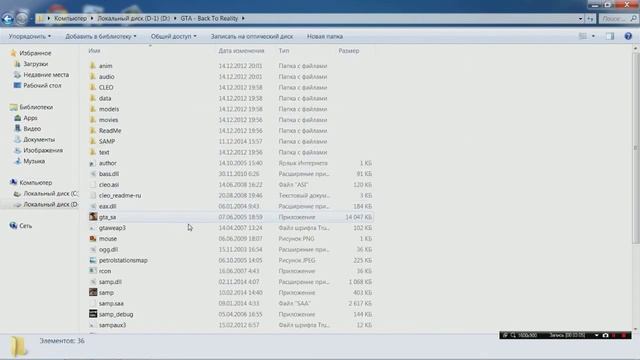This screenshot has width=640, height=360.
Task: Click the mouse PNG file icon
Action: pos(93,238)
